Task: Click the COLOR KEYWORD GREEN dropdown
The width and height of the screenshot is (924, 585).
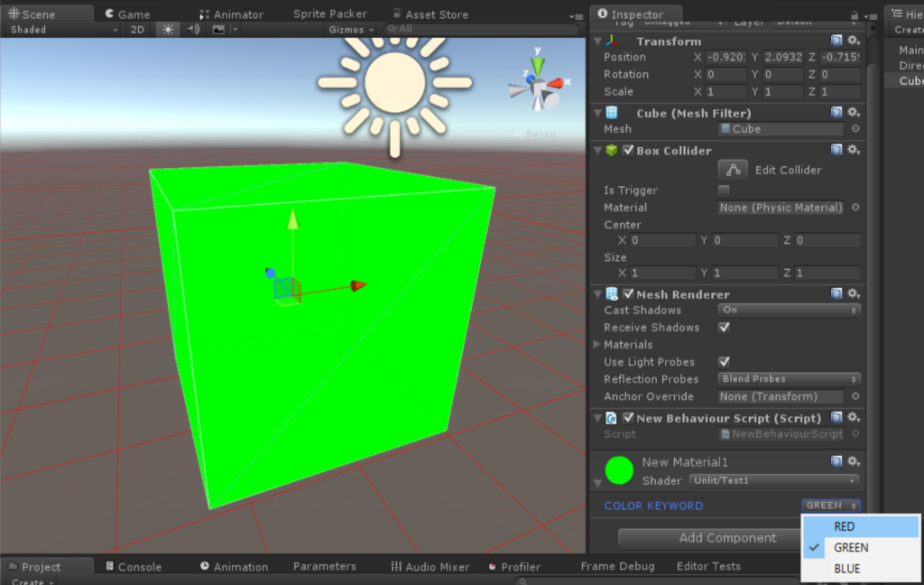Action: tap(831, 506)
